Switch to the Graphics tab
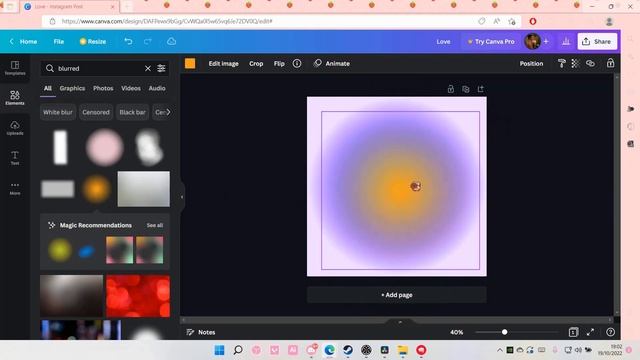640x360 pixels. coord(72,88)
